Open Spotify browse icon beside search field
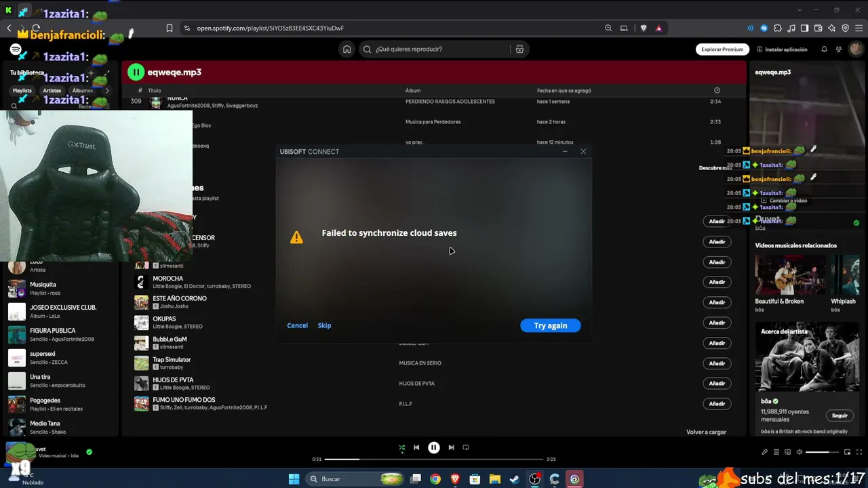Viewport: 868px width, 488px height. coord(519,49)
